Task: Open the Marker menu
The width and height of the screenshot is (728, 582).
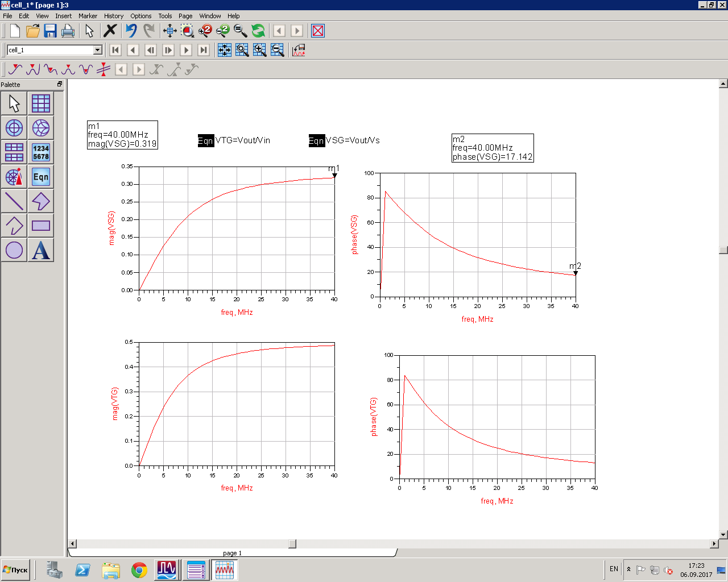Action: (88, 16)
